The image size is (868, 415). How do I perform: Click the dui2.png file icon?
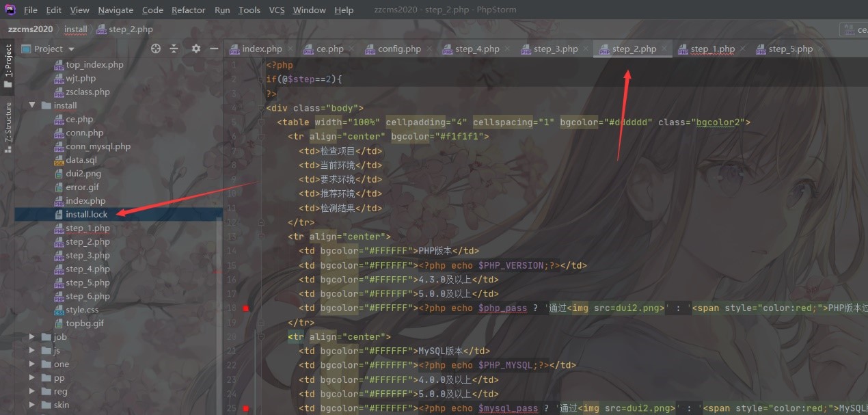point(59,174)
